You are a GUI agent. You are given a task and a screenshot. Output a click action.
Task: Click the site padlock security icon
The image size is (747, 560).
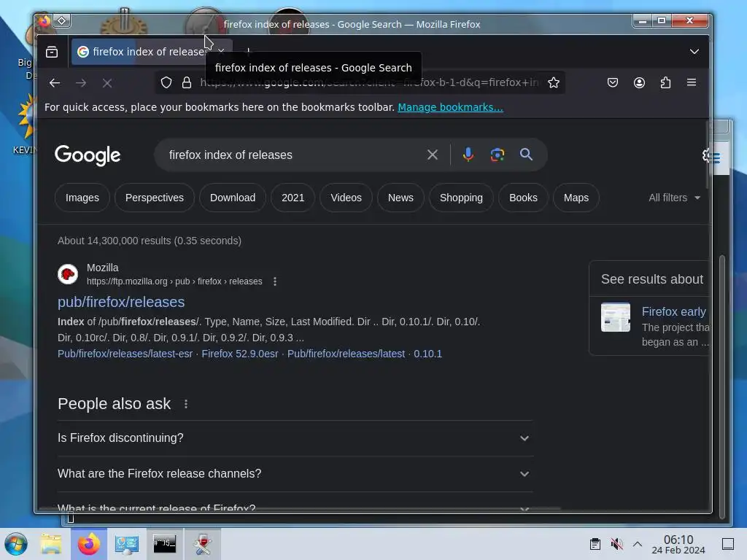[187, 83]
